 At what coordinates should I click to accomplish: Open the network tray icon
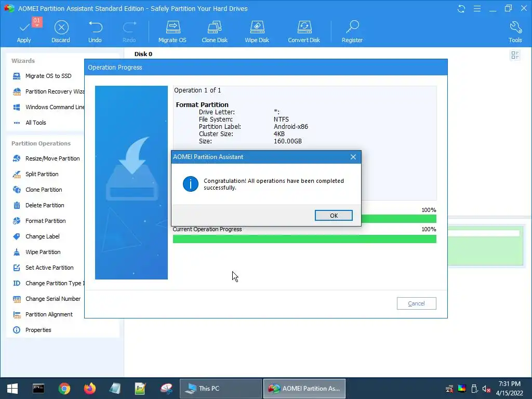449,389
